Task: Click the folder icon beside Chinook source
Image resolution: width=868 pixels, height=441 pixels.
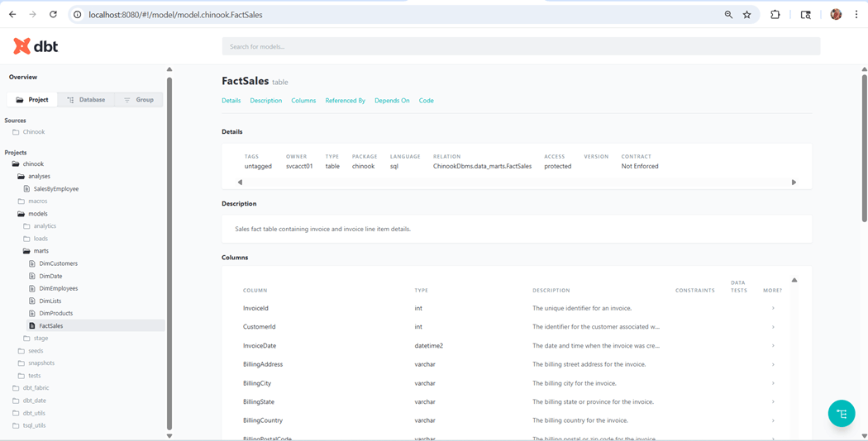Action: [16, 132]
